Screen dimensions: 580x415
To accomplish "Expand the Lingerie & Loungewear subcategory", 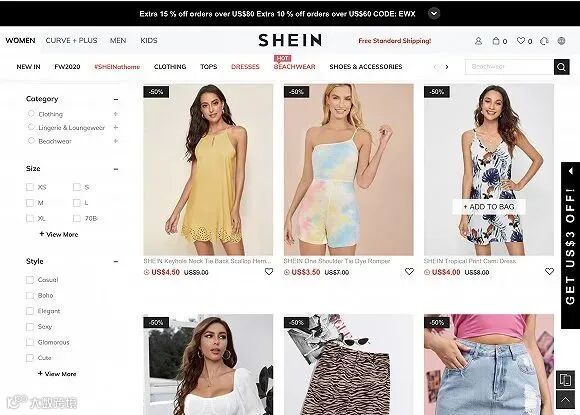I will coord(116,128).
